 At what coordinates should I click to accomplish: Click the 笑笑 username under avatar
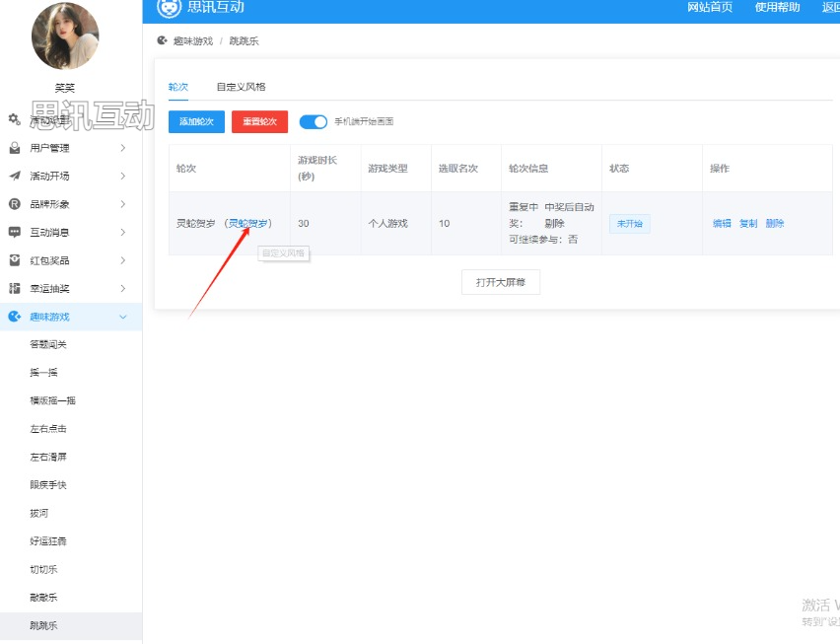coord(65,88)
